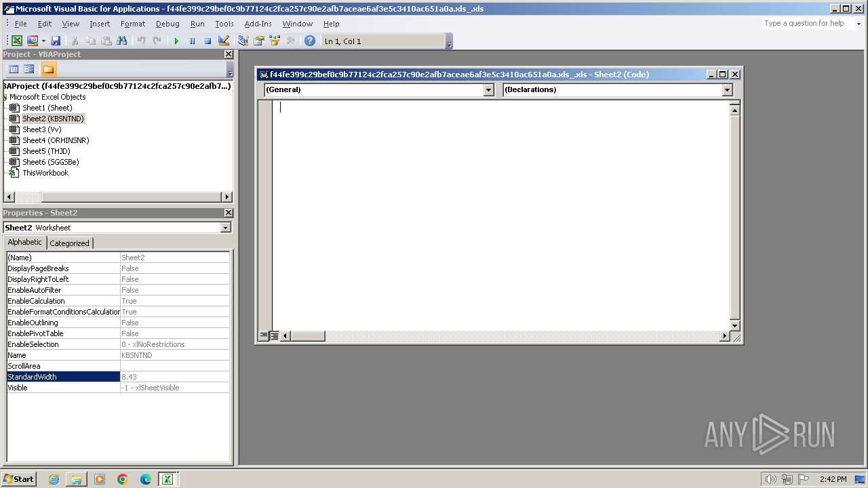The width and height of the screenshot is (868, 488).
Task: Click the Find binoculars icon
Action: click(121, 41)
